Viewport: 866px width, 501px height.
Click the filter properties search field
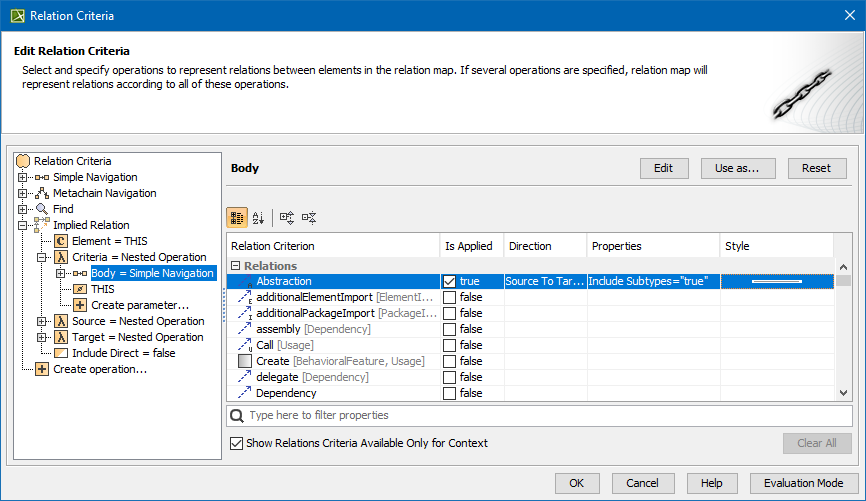point(540,415)
